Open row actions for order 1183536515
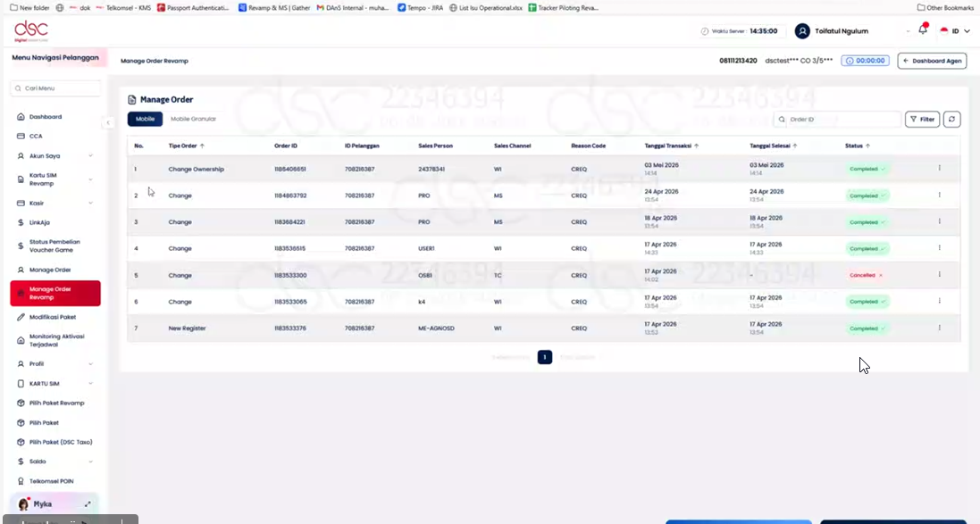Viewport: 980px width, 524px height. 940,248
